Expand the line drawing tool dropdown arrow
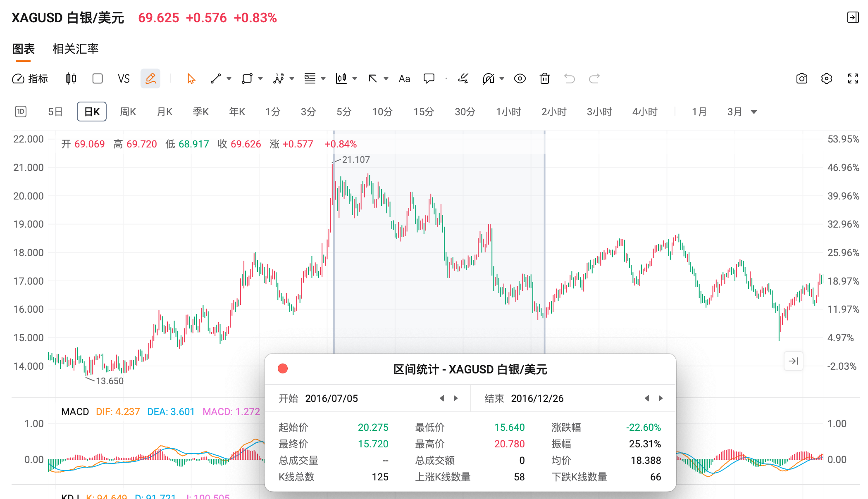 [229, 78]
